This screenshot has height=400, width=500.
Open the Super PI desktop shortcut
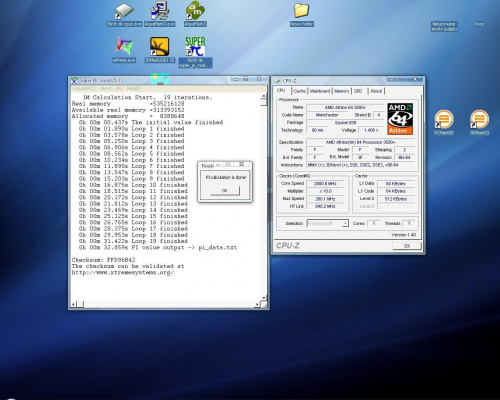tap(195, 52)
